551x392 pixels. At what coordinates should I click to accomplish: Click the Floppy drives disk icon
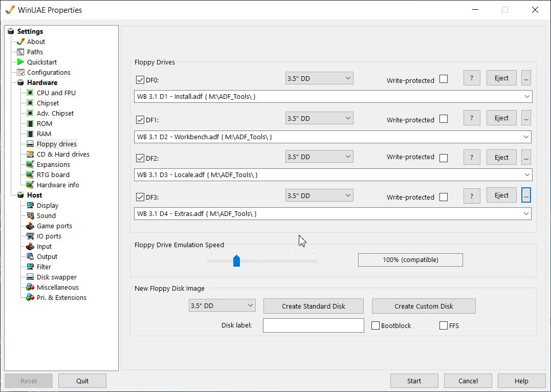coord(30,144)
